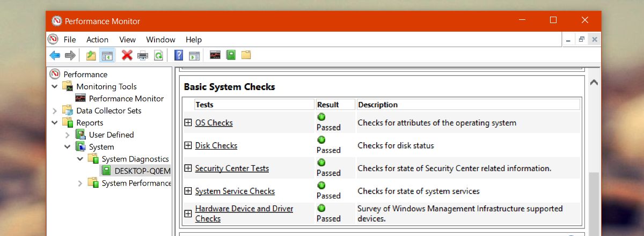644x236 pixels.
Task: Open the View menu
Action: point(127,39)
